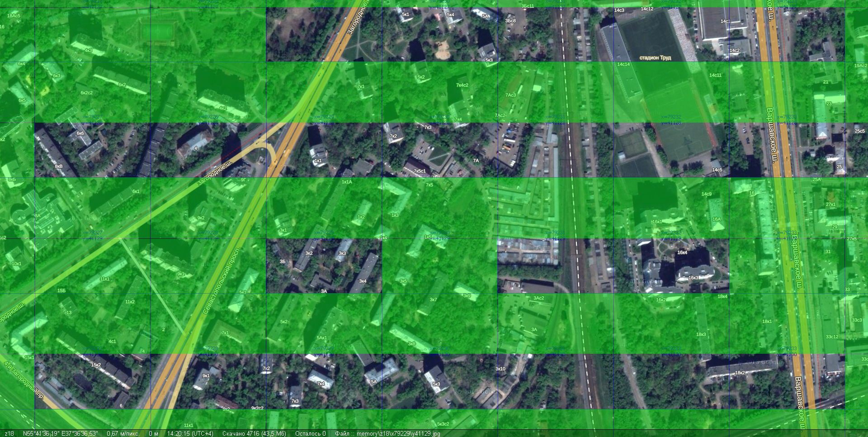Click building label 9к1 on dark tile
The height and width of the screenshot is (437, 868).
tap(206, 375)
